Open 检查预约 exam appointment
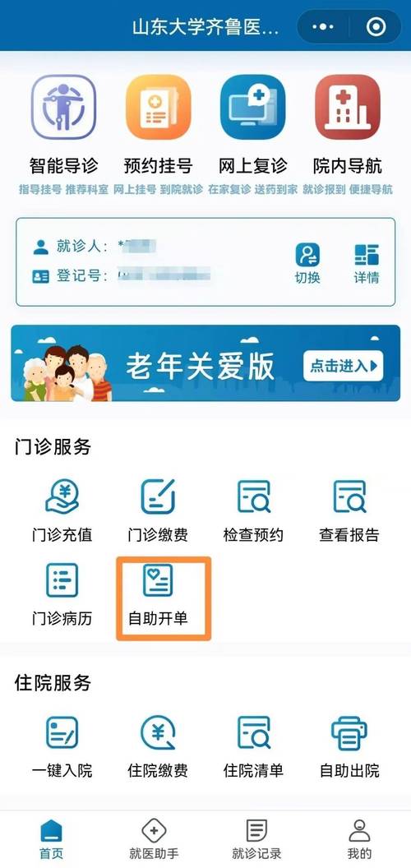 point(254,510)
